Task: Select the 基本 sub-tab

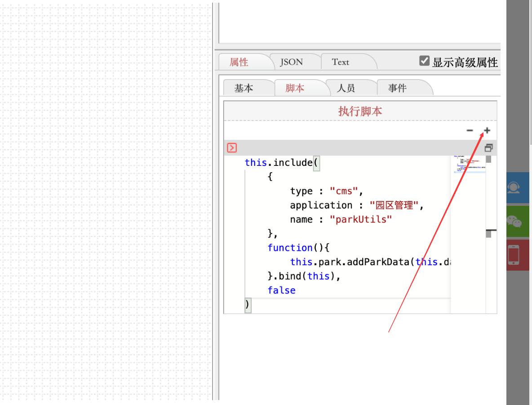Action: pyautogui.click(x=244, y=88)
